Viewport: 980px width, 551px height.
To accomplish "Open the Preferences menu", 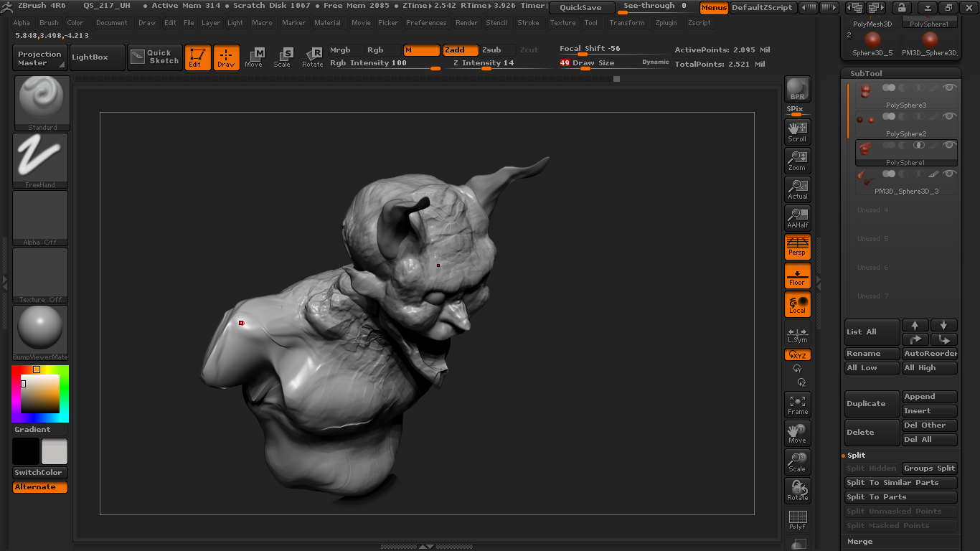I will [x=426, y=23].
